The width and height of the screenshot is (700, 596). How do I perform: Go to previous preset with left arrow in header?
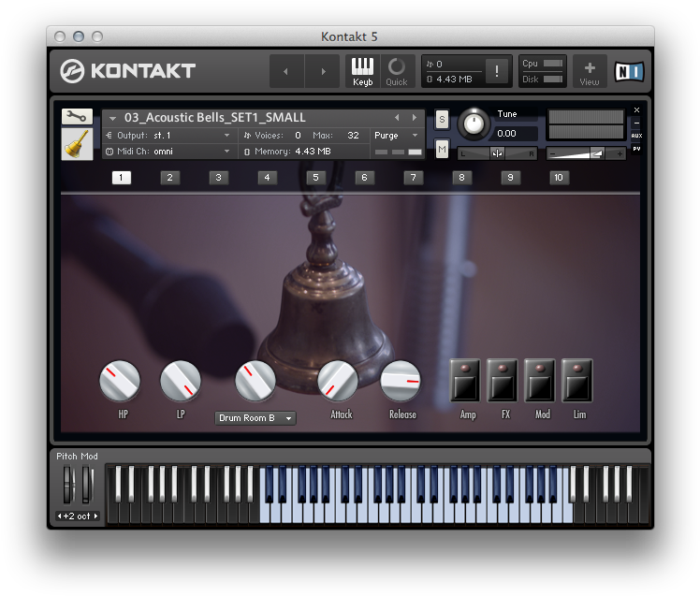coord(286,71)
